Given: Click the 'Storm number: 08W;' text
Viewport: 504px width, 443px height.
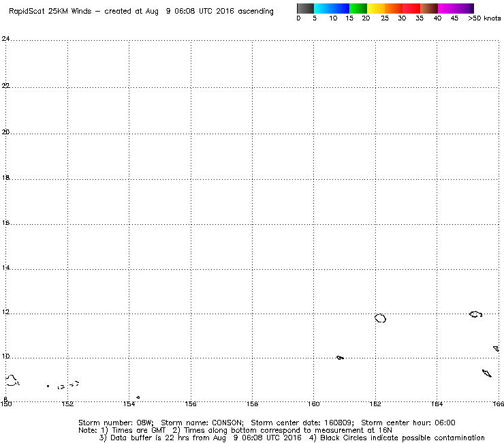Looking at the screenshot, I should (x=116, y=423).
